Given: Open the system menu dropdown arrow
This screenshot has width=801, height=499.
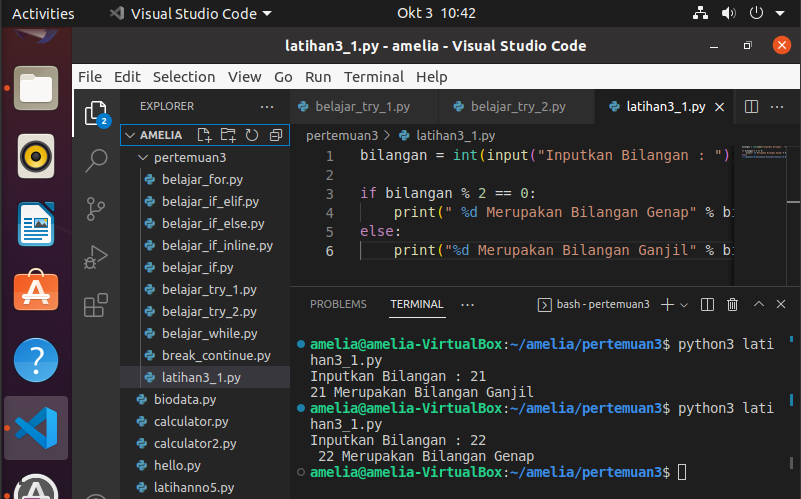Looking at the screenshot, I should (780, 13).
